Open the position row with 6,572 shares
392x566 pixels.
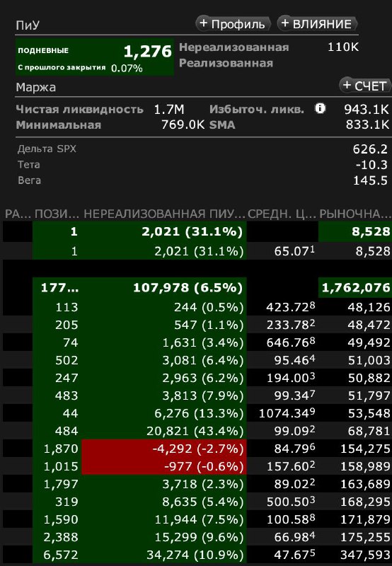click(x=197, y=555)
